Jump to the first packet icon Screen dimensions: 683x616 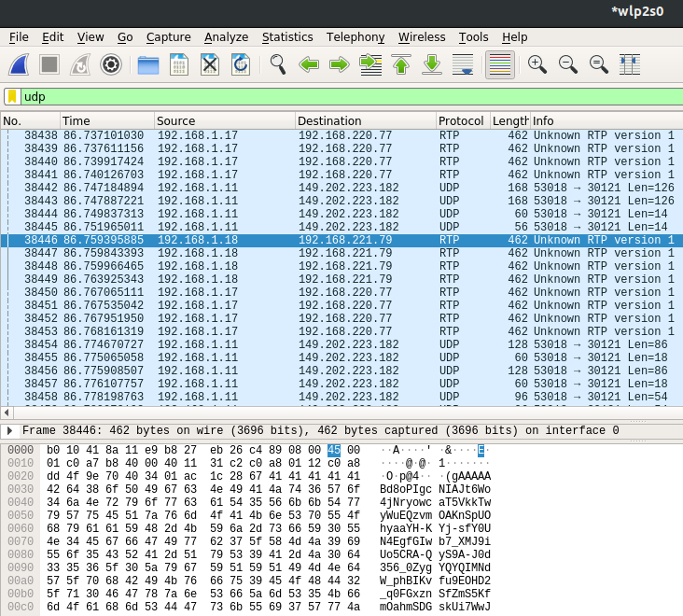(x=401, y=64)
